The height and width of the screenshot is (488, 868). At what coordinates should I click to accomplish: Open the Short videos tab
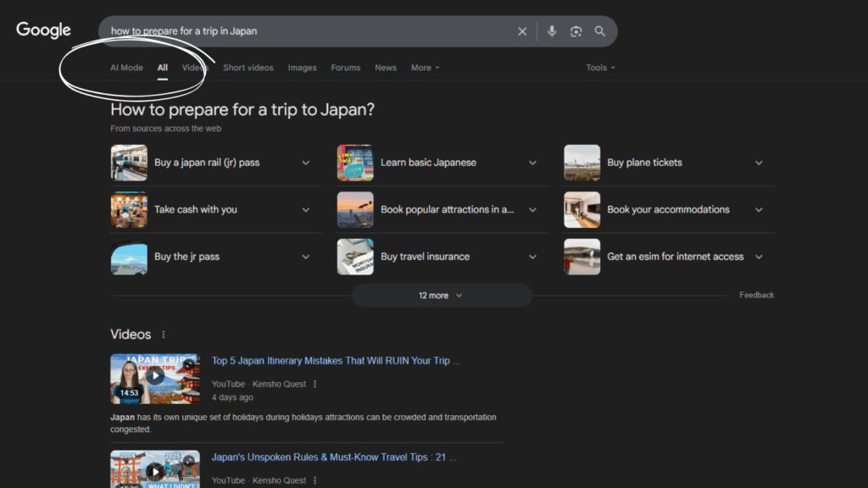(x=248, y=68)
